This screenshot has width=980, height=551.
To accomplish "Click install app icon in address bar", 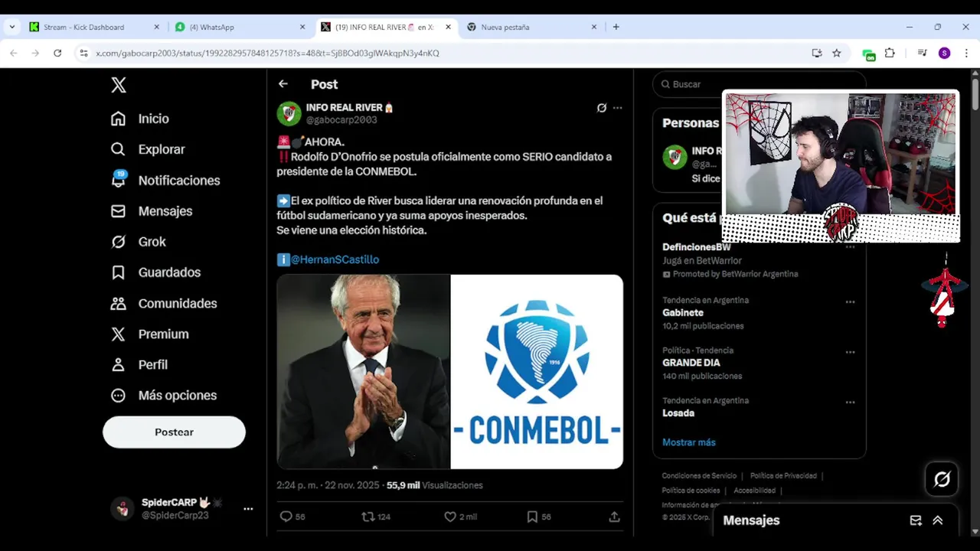I will pyautogui.click(x=817, y=53).
